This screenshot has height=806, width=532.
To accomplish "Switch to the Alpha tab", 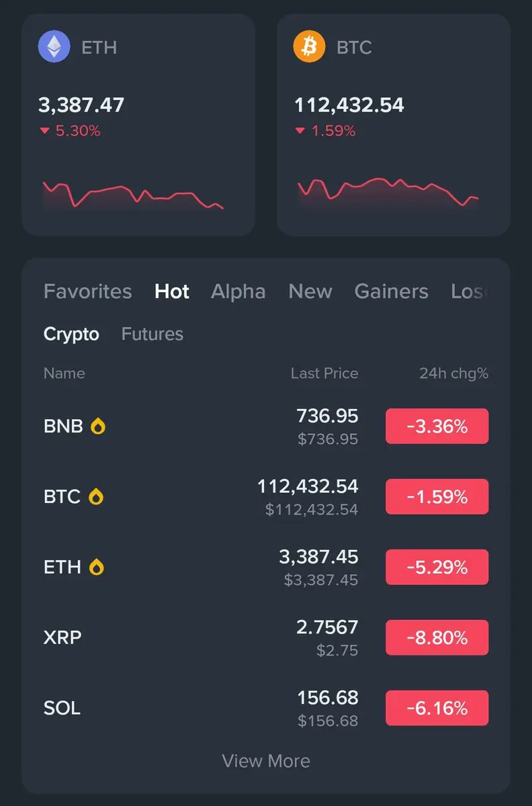I will tap(238, 292).
